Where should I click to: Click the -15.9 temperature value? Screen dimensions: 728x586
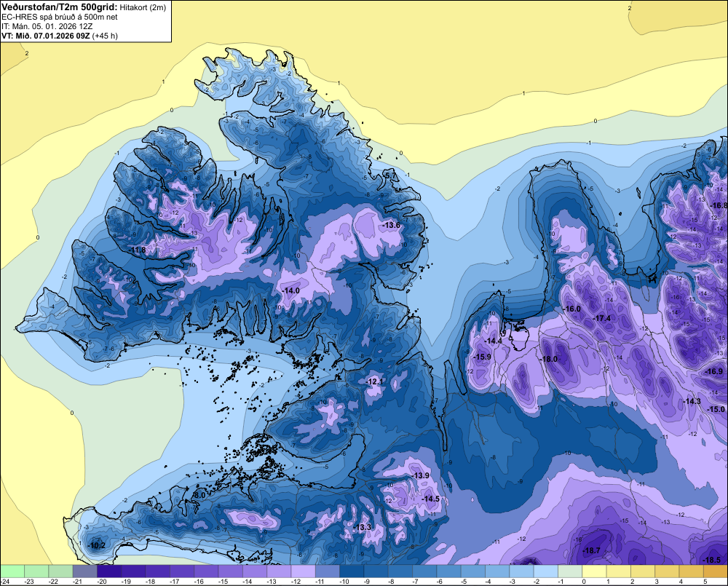(483, 357)
